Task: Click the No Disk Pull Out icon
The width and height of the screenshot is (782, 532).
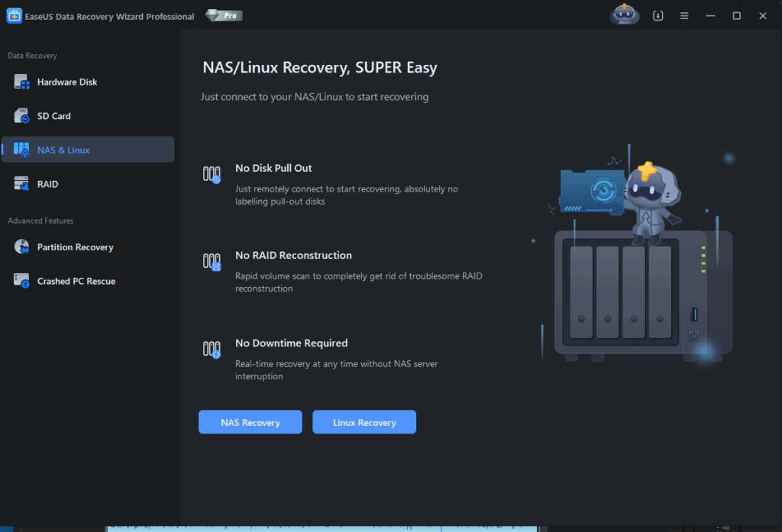Action: click(x=212, y=175)
